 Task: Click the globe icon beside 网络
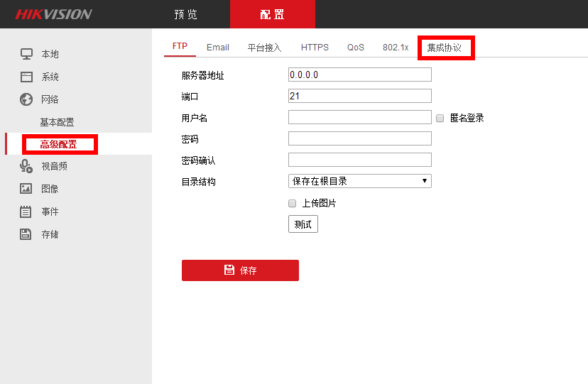point(26,99)
